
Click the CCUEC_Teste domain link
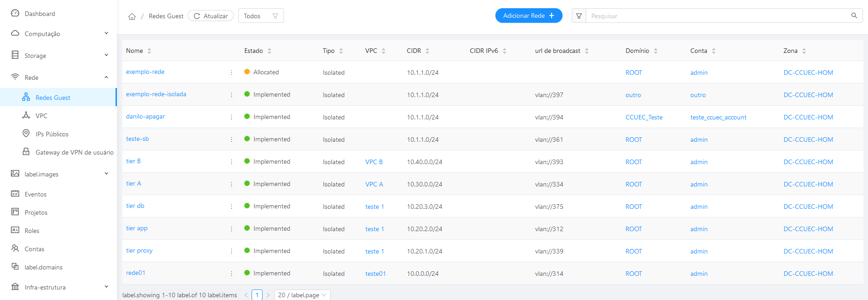click(x=644, y=117)
